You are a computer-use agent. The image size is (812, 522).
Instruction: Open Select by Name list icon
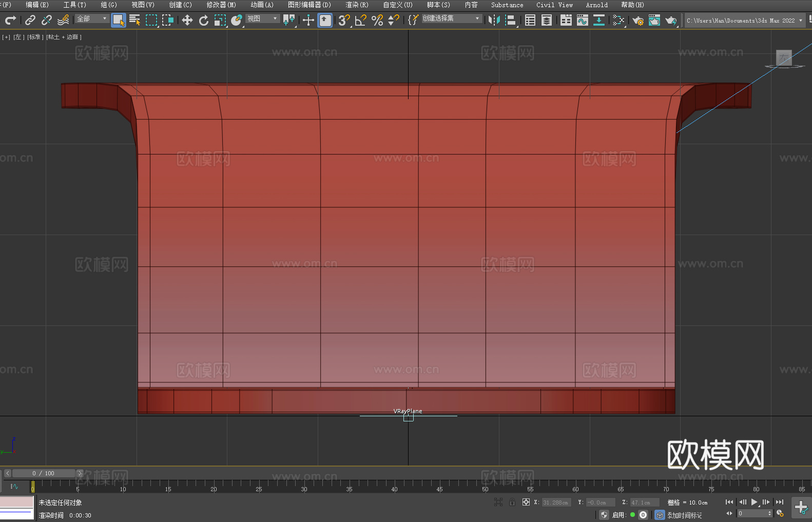[x=135, y=20]
